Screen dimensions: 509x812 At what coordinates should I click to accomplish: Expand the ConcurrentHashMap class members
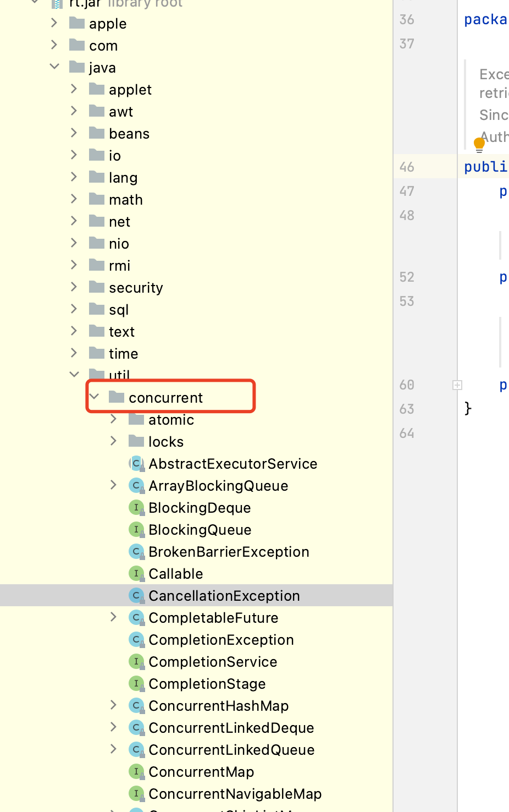pyautogui.click(x=114, y=705)
